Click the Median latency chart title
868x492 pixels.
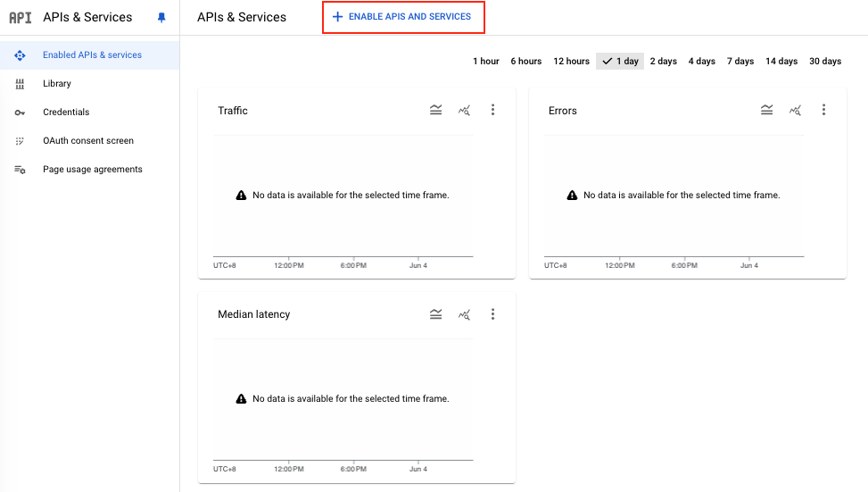click(253, 314)
